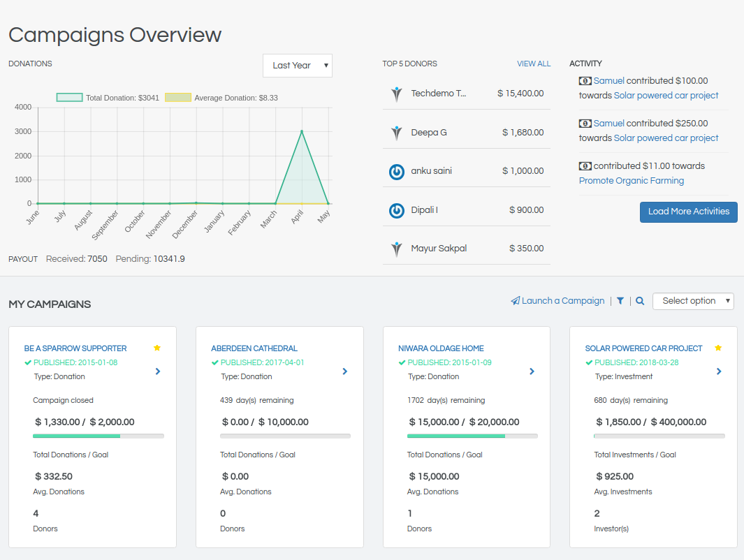This screenshot has width=744, height=560.
Task: Click the search magnifier icon in My Campaigns
Action: pyautogui.click(x=640, y=301)
